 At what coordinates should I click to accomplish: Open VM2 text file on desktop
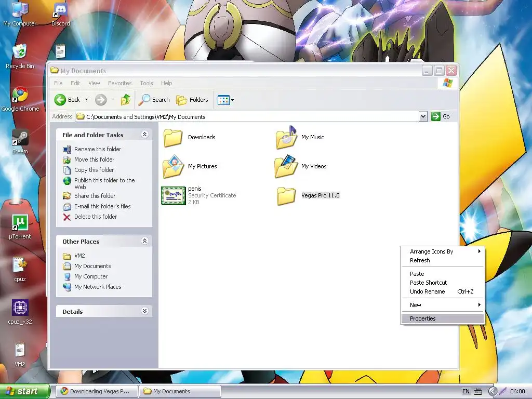tap(20, 355)
